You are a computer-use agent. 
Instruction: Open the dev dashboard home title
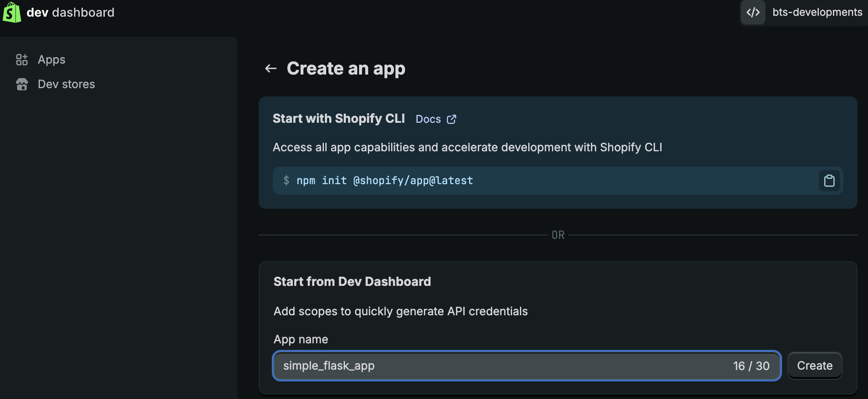[70, 12]
